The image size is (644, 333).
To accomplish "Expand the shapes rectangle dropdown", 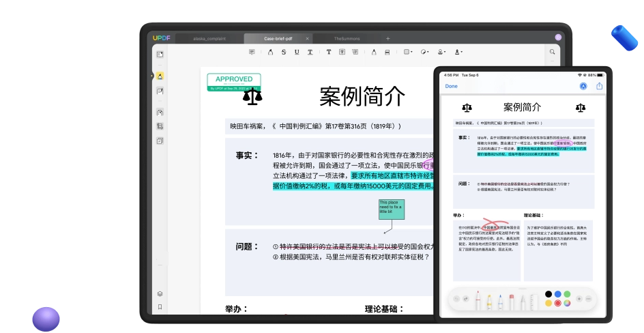I will click(407, 52).
